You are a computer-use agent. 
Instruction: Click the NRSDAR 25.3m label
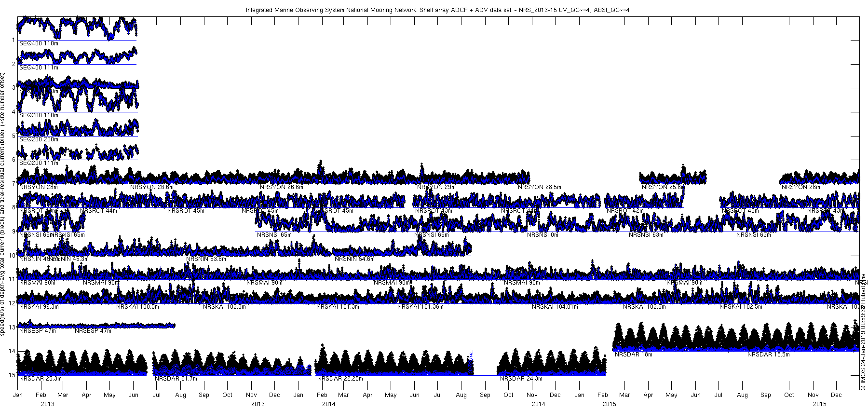pos(41,379)
